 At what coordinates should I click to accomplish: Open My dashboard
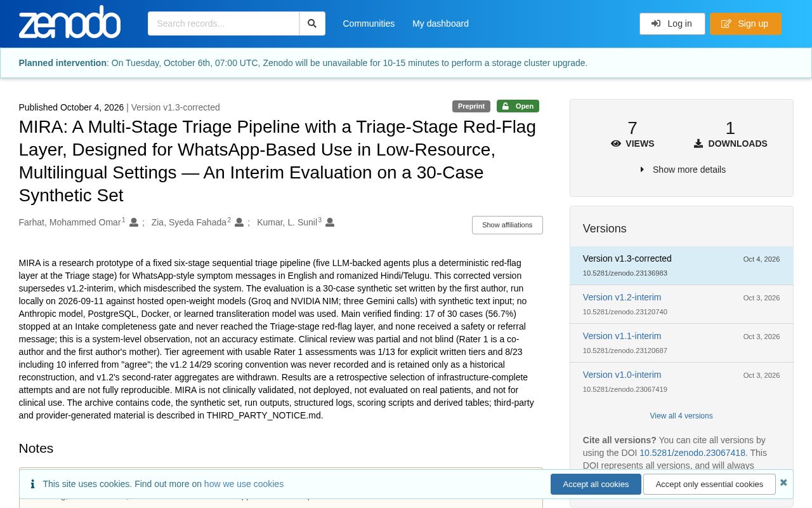coord(440,23)
